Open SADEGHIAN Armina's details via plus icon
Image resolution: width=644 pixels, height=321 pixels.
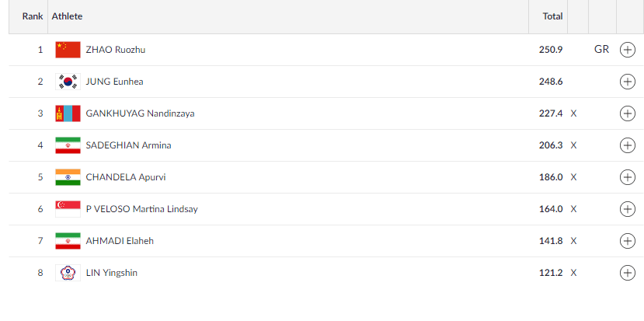(627, 145)
